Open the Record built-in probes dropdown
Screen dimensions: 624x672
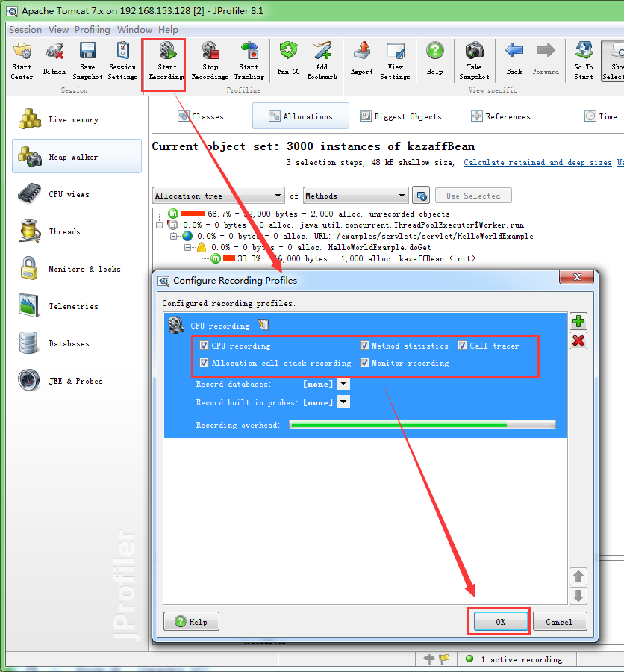pyautogui.click(x=343, y=402)
